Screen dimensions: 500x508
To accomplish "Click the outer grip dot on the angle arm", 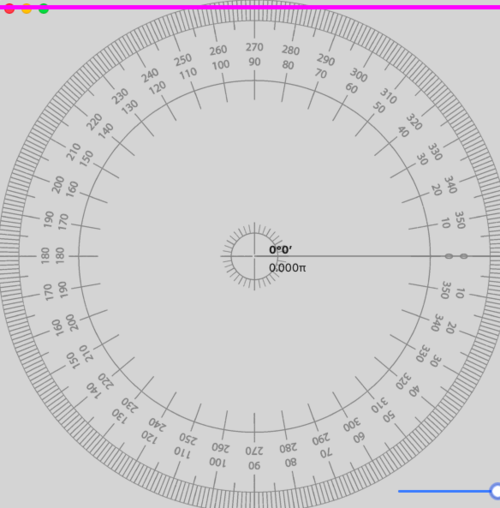I will click(x=464, y=256).
